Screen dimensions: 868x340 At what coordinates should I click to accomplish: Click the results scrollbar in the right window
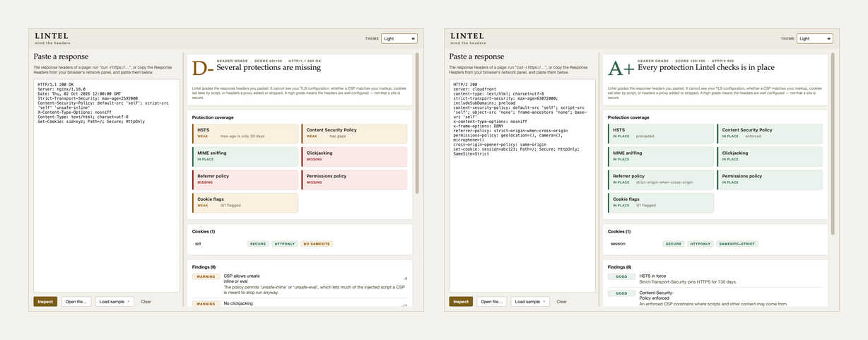[833, 143]
